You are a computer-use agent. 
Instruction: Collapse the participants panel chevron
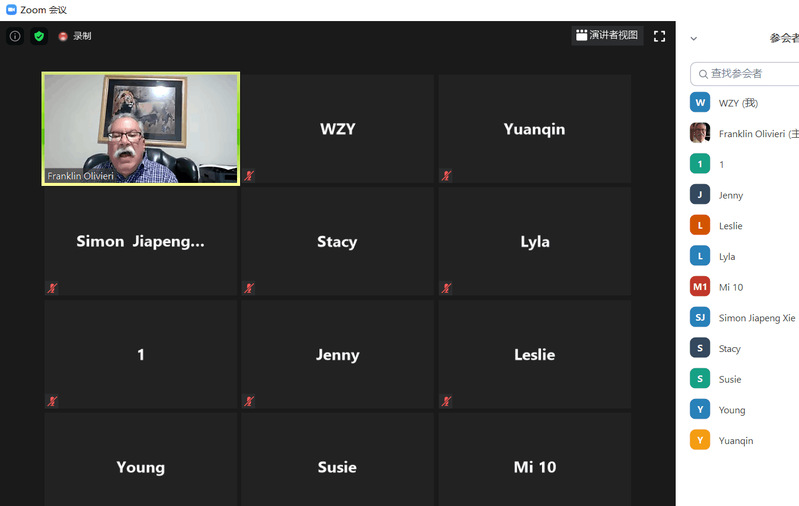[693, 39]
